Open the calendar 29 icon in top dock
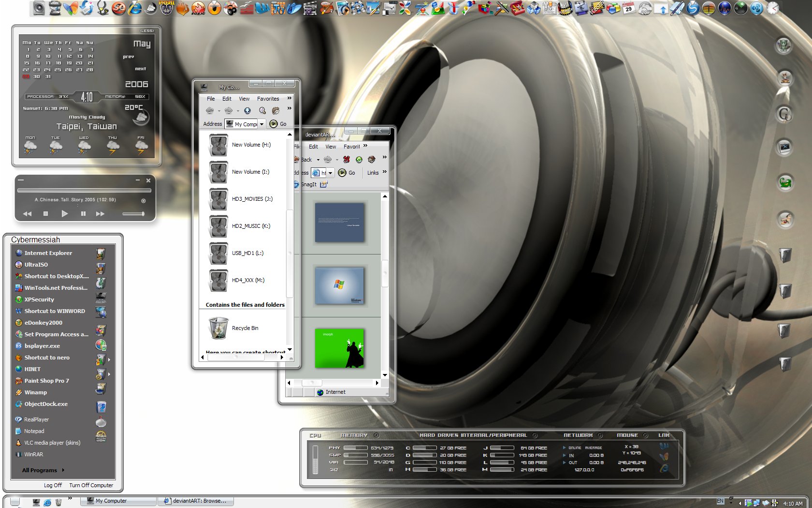Screen dimensions: 812x508 [x=629, y=8]
